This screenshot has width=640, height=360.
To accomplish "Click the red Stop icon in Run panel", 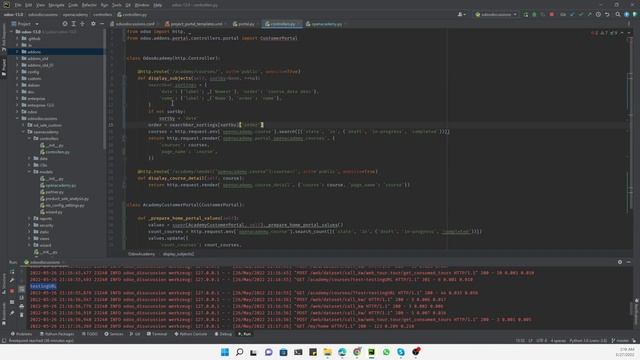I will [x=12, y=291].
